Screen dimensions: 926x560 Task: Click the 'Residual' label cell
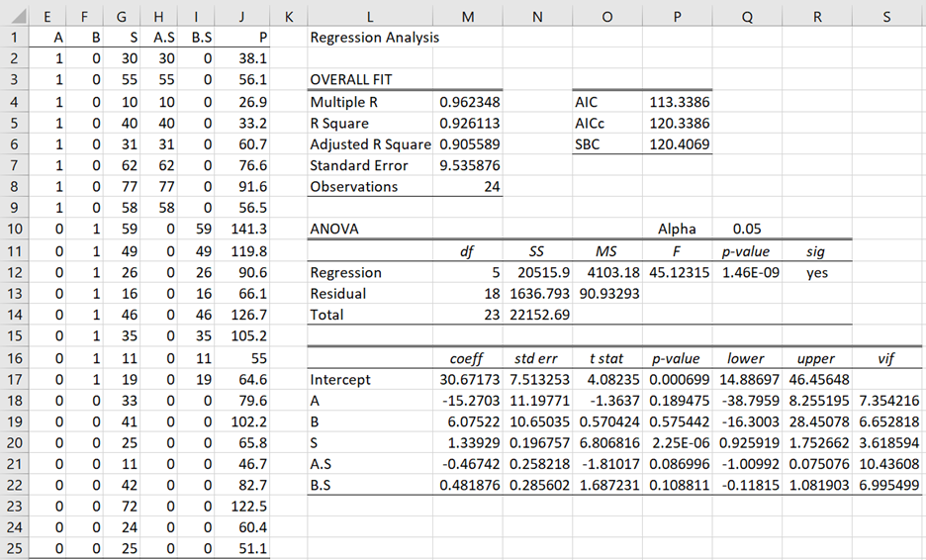click(370, 294)
